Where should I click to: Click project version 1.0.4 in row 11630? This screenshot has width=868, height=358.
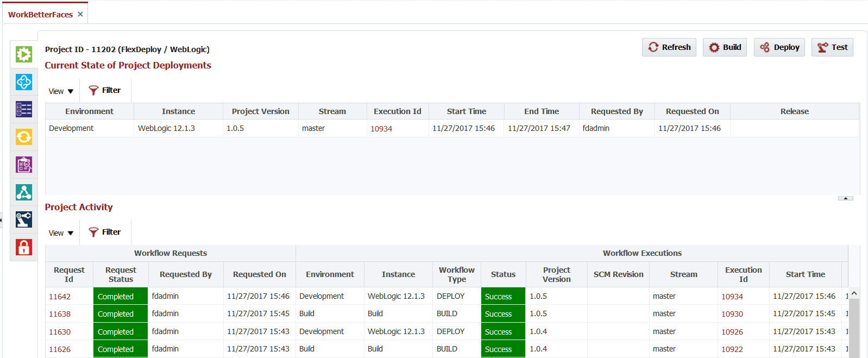point(538,331)
